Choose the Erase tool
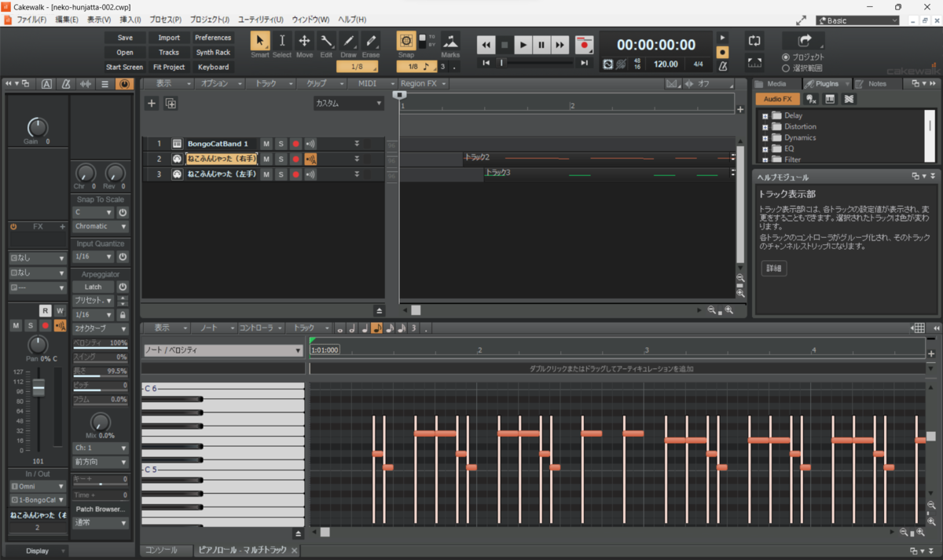 tap(371, 41)
